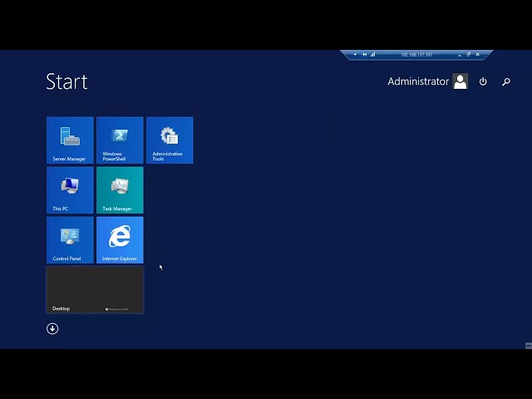Launch Windows PowerShell tile
The height and width of the screenshot is (399, 532).
coord(120,140)
